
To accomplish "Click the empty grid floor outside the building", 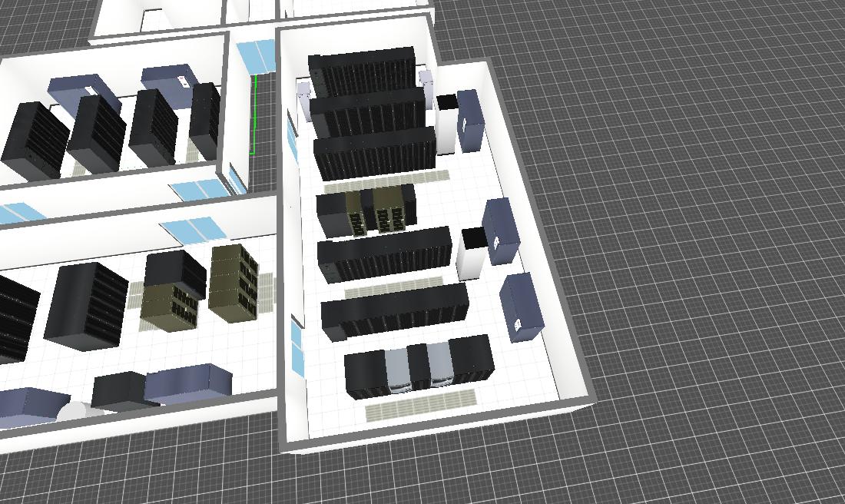I will 691,230.
